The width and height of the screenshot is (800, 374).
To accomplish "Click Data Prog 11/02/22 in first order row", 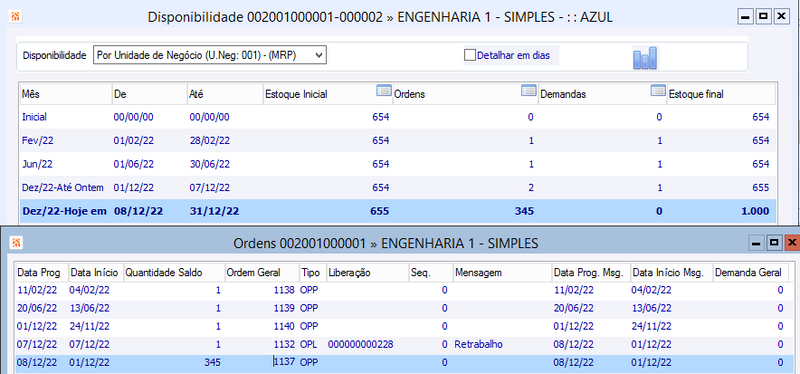I will (37, 290).
